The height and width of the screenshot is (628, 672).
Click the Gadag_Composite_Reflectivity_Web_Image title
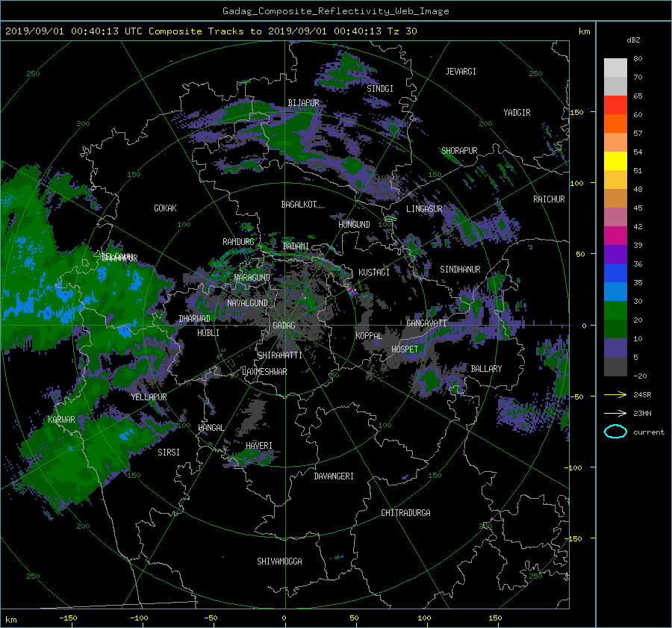pyautogui.click(x=335, y=11)
